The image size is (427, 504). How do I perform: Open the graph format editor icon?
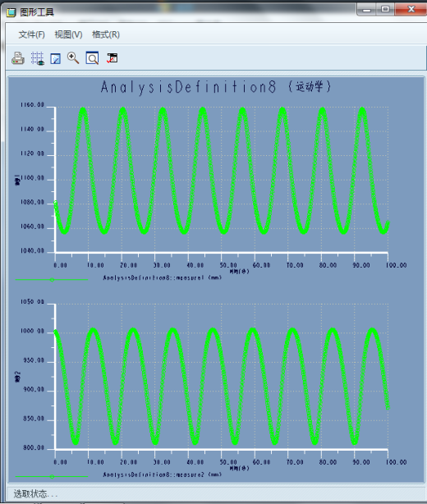(x=55, y=58)
